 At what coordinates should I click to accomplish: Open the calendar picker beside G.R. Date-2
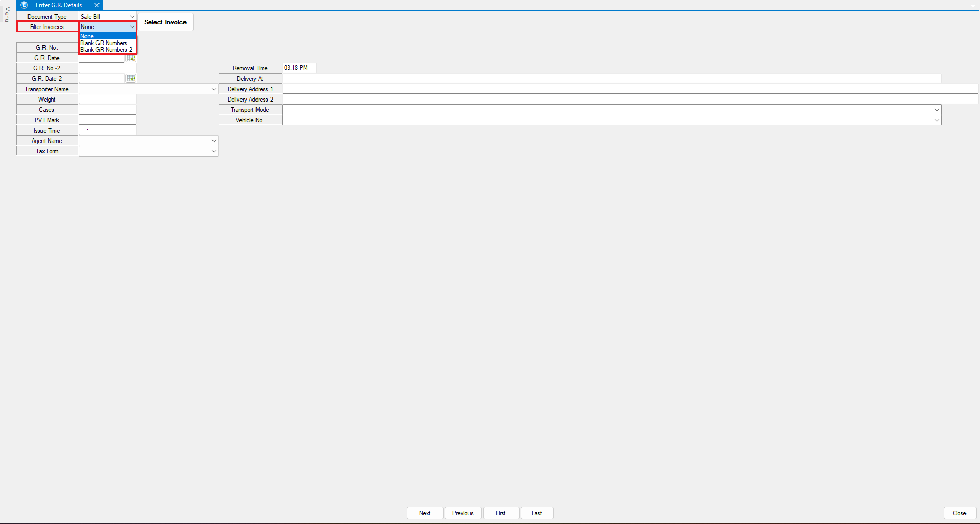point(131,78)
